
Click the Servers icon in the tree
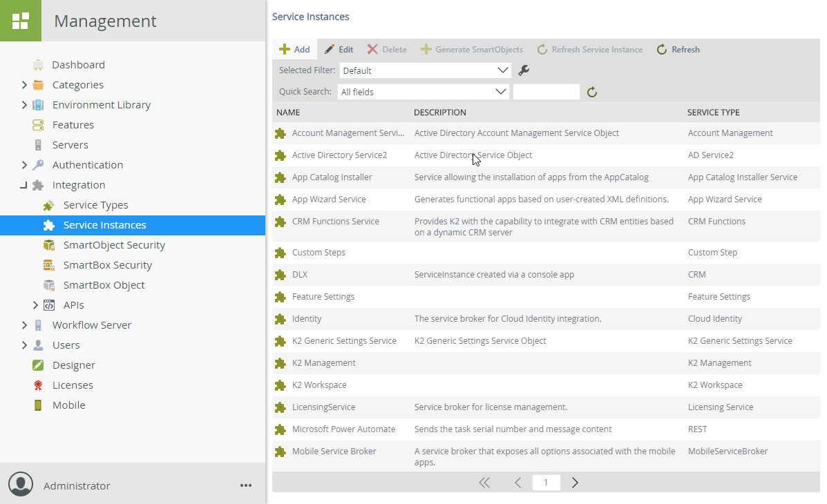38,145
